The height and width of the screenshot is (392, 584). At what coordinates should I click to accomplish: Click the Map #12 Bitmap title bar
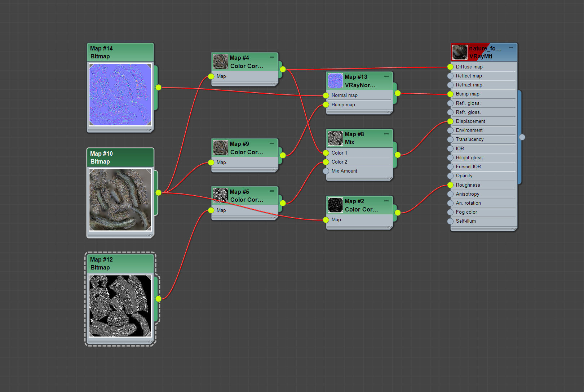coord(120,263)
